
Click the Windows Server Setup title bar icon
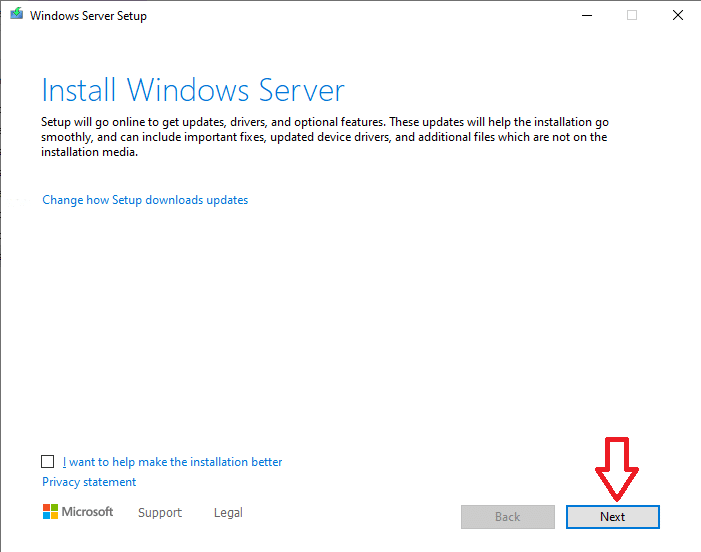point(16,16)
